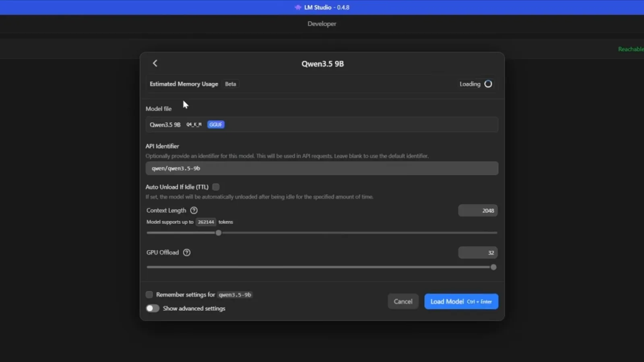Click the Load Model button
Screen dimensions: 644x362
tap(461, 302)
